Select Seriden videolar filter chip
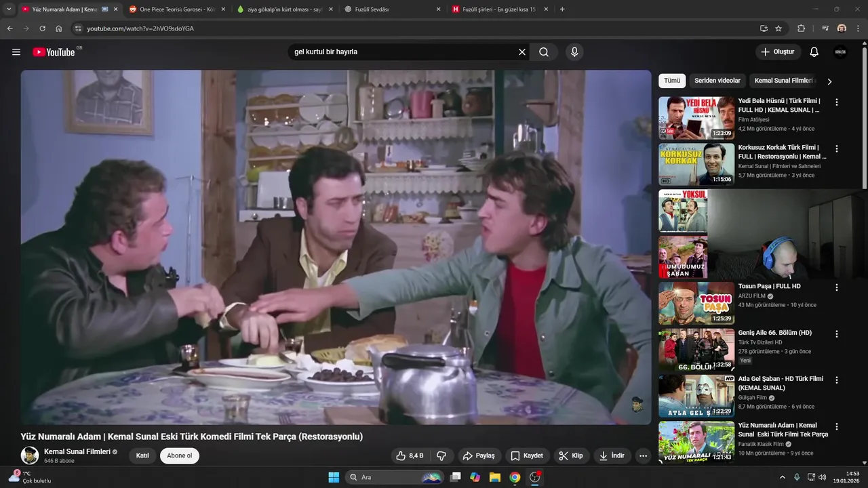 coord(717,81)
